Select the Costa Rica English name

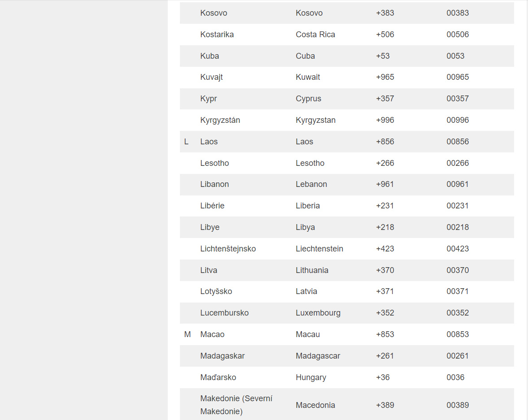tap(315, 35)
